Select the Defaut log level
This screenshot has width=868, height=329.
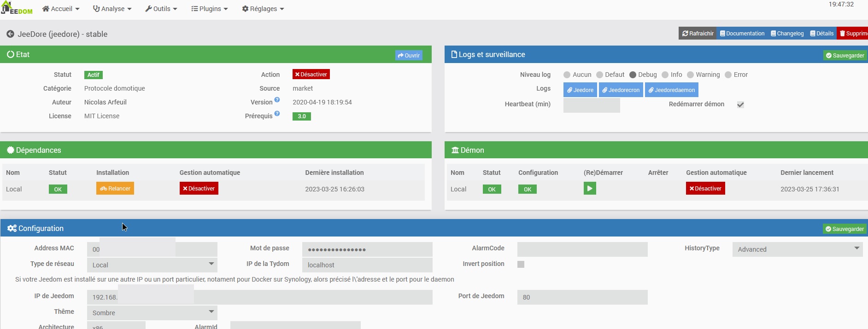coord(599,75)
